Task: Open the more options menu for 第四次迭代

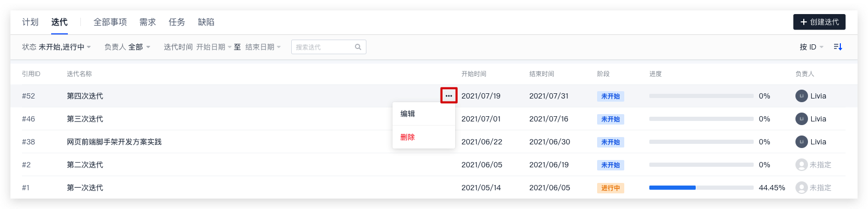Action: (449, 95)
